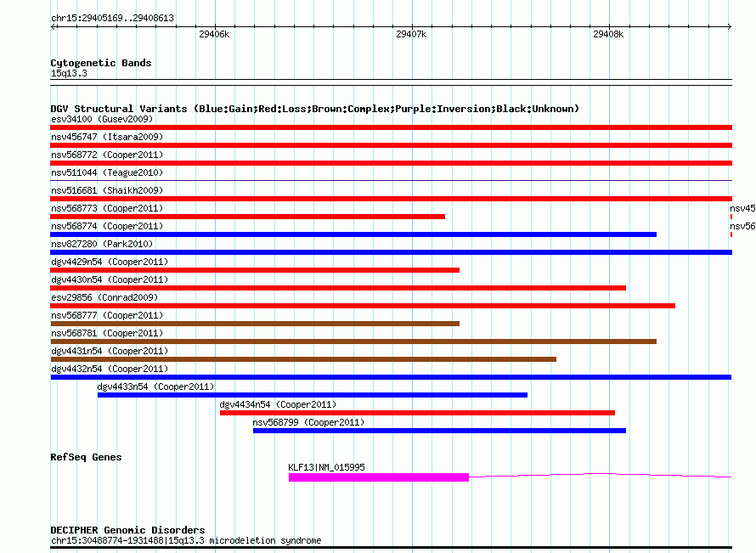
Task: Click the DECIPHER Genomic Disorders track title
Action: point(127,530)
